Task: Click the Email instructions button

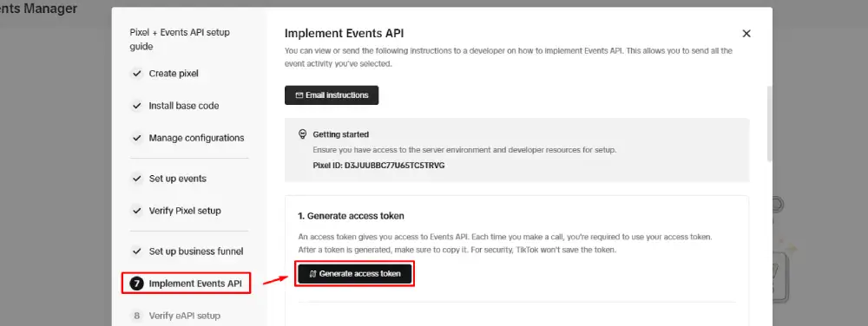Action: pyautogui.click(x=332, y=95)
